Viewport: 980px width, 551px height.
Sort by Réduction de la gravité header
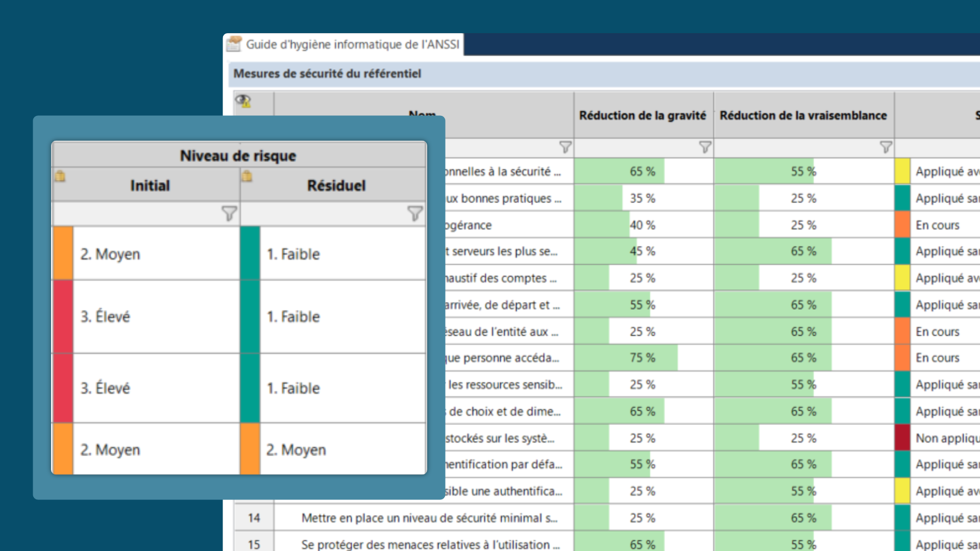click(x=643, y=115)
